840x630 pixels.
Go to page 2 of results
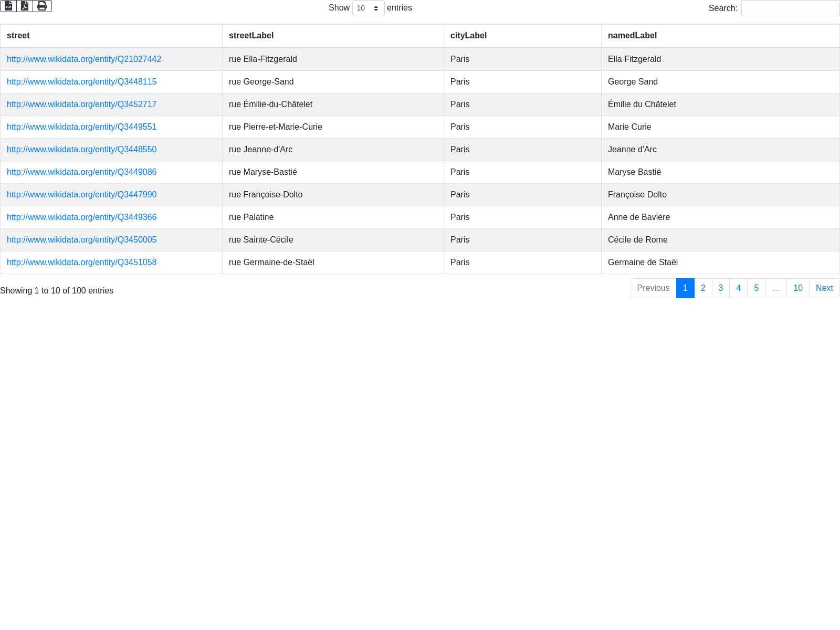pyautogui.click(x=703, y=288)
